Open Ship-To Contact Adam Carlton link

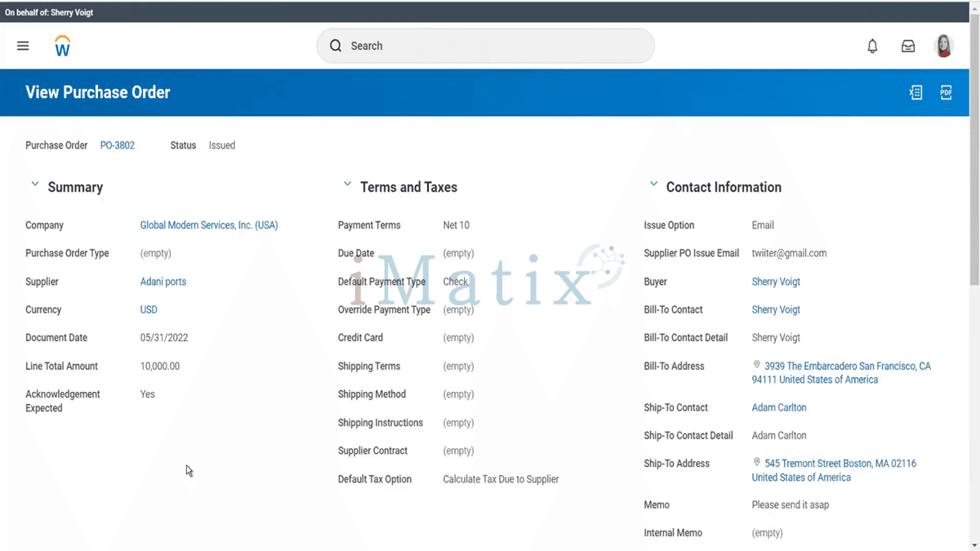tap(779, 407)
